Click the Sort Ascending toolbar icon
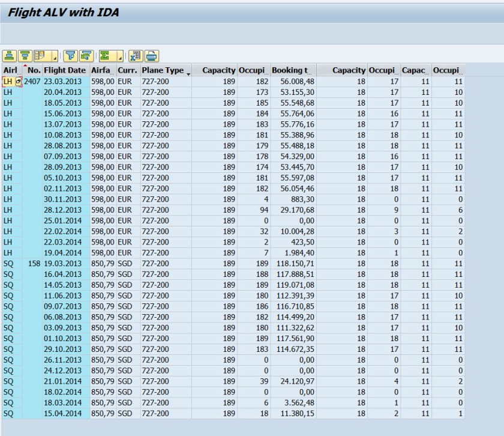 coord(9,56)
